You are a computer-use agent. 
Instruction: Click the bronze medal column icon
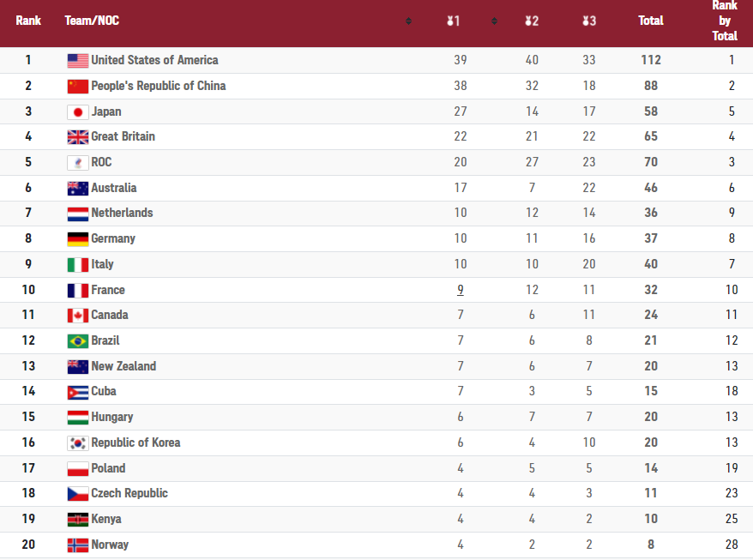[x=588, y=21]
